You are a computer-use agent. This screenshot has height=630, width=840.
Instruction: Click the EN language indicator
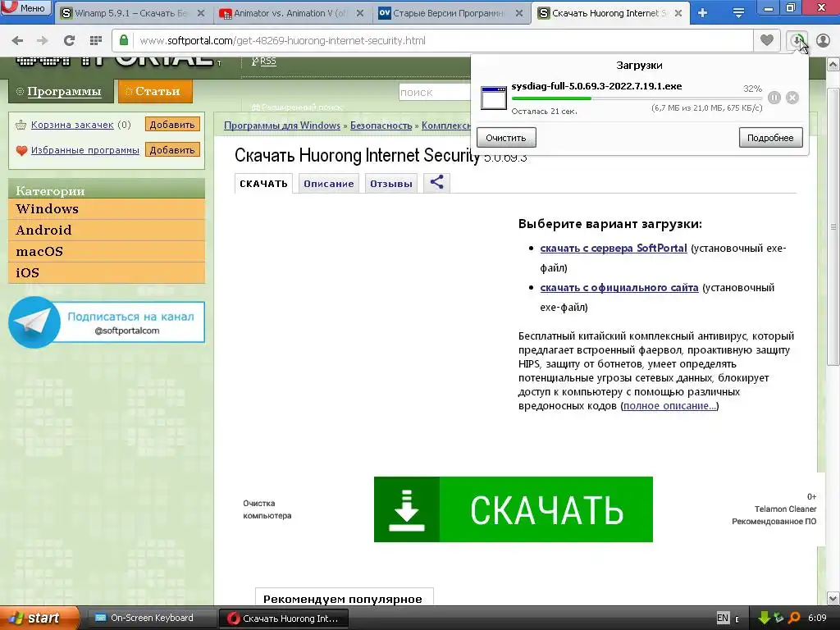click(723, 618)
